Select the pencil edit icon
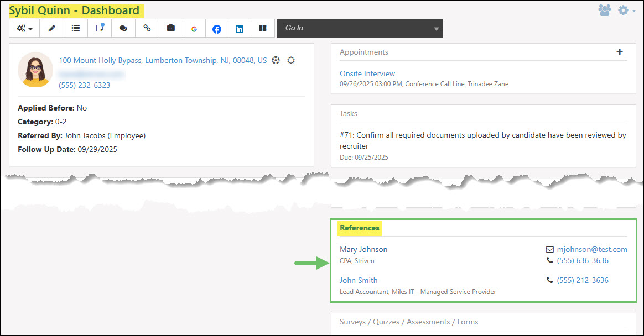This screenshot has height=336, width=644. point(51,28)
